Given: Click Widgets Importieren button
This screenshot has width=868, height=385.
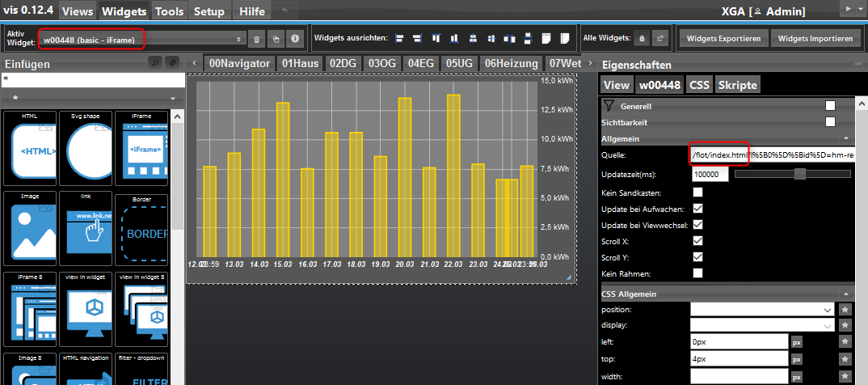Looking at the screenshot, I should point(815,38).
